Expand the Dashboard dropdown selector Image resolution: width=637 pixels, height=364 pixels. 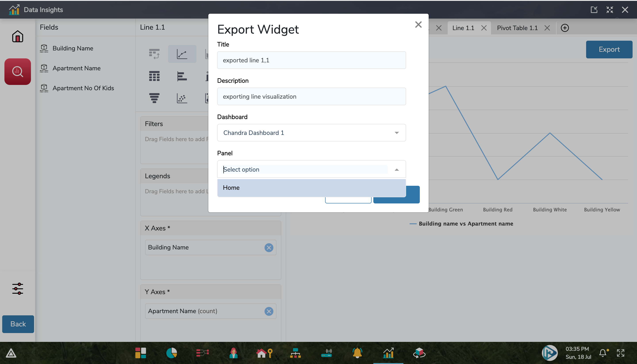tap(396, 132)
